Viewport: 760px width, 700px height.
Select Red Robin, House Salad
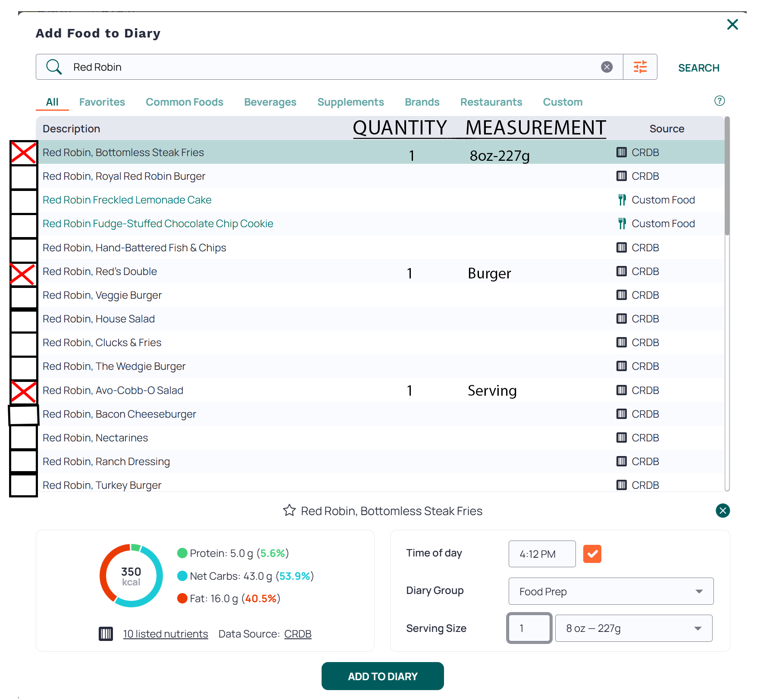(380, 319)
